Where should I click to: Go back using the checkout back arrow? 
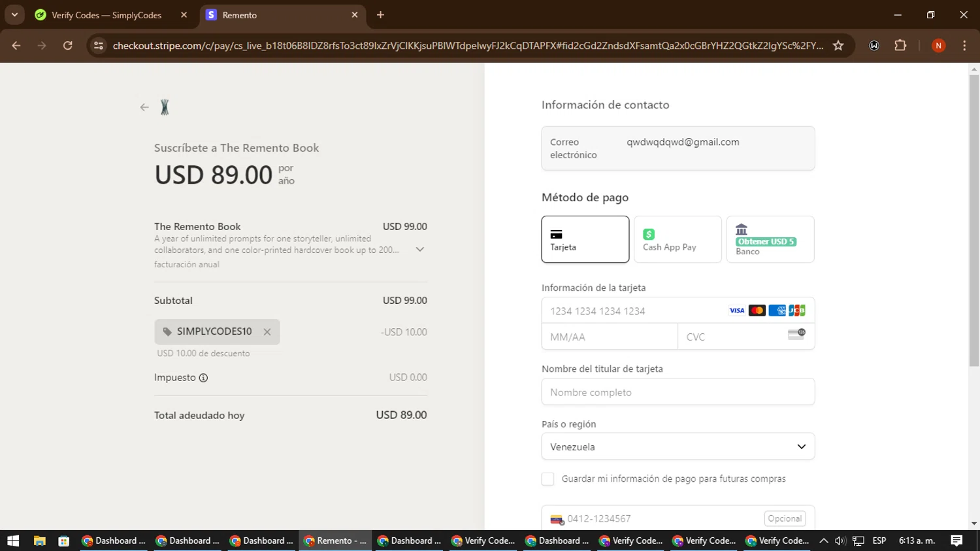[144, 107]
